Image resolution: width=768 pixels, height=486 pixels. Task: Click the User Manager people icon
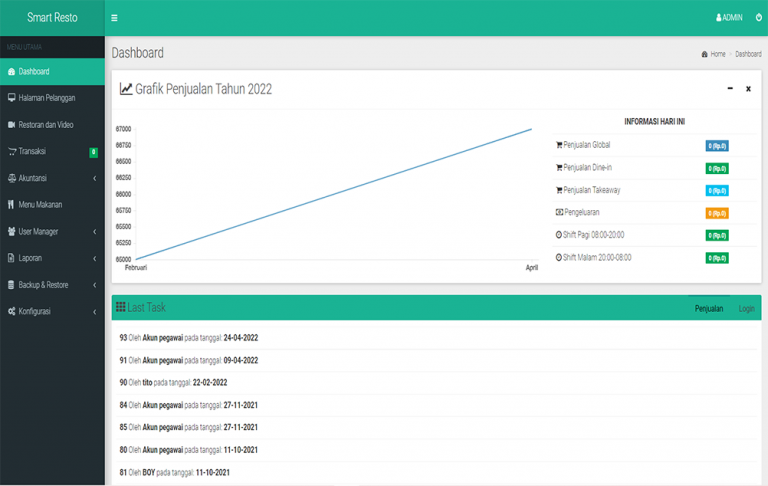coord(11,231)
